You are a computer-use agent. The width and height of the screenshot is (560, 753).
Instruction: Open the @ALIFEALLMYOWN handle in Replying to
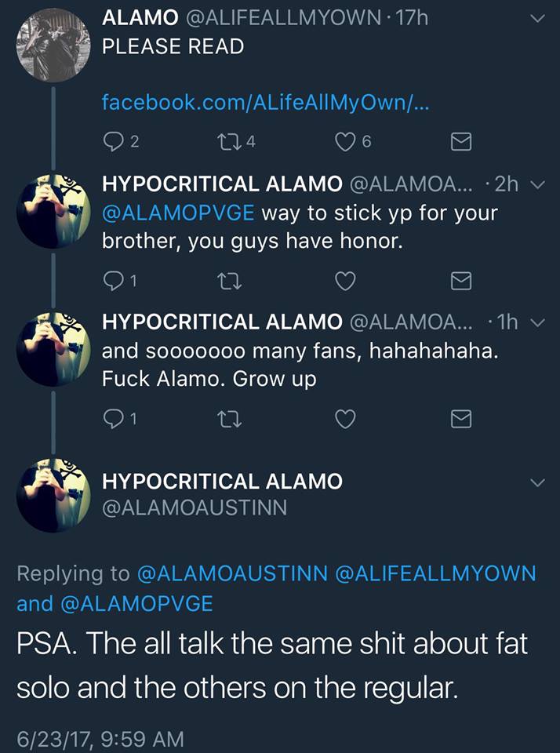pyautogui.click(x=435, y=573)
